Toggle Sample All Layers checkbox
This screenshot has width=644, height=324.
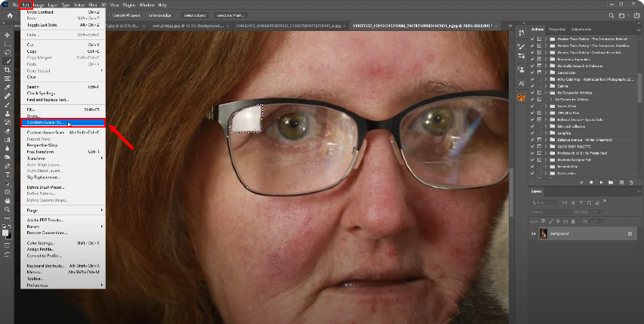pos(110,16)
